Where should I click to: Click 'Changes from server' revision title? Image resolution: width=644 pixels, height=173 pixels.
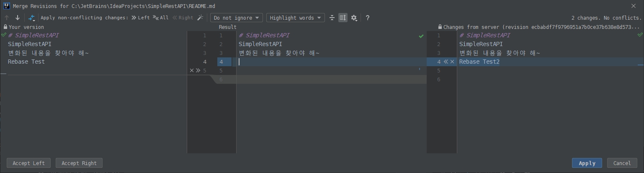click(x=541, y=27)
